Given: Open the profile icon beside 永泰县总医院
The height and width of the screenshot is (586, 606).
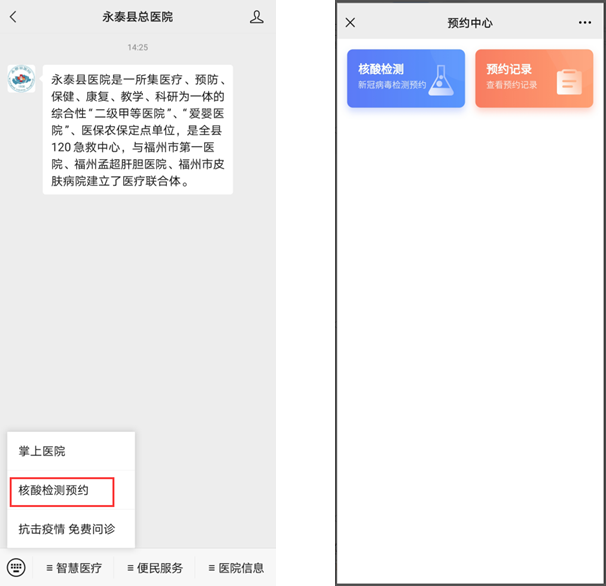Looking at the screenshot, I should tap(257, 17).
